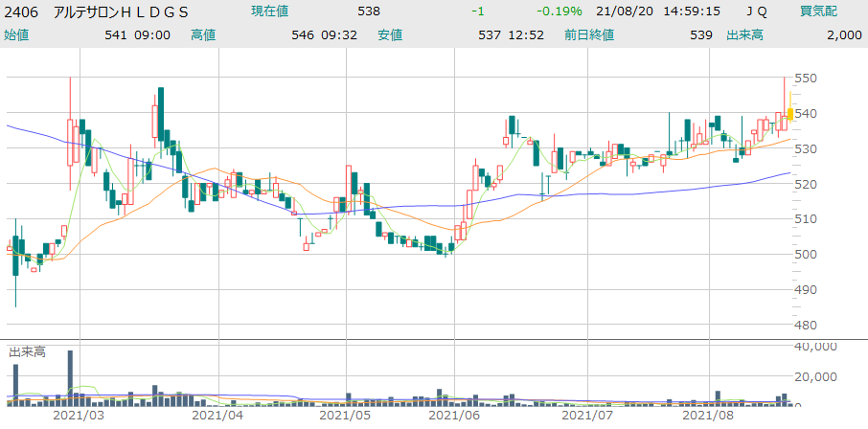Click the 2021/08 date axis label
Screen dimensions: 868x429
click(707, 417)
